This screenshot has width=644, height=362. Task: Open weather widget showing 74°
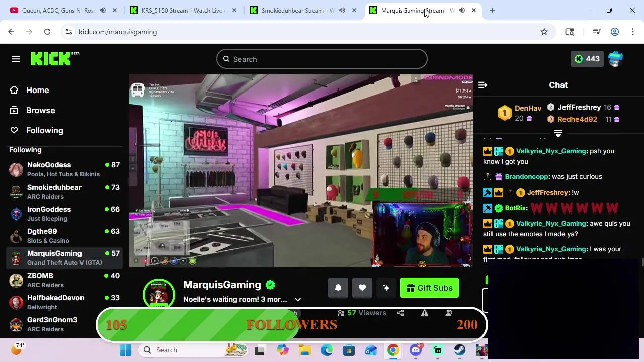tap(17, 348)
